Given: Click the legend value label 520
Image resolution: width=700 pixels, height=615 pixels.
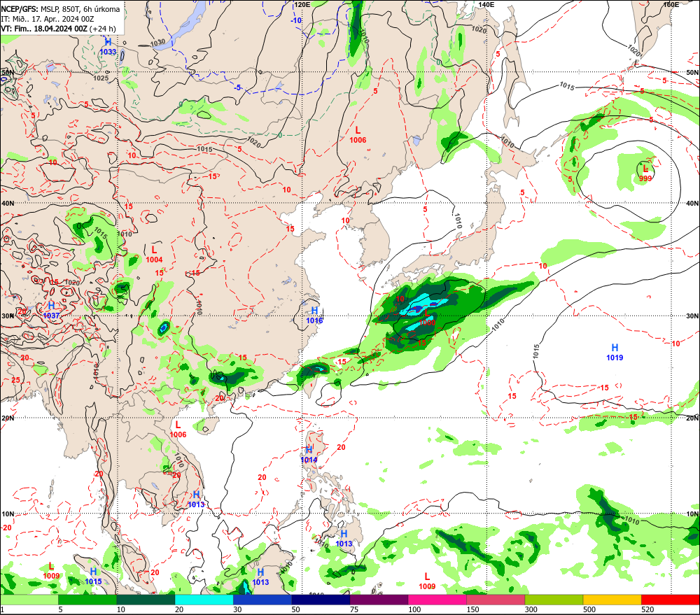Looking at the screenshot, I should point(647,609).
